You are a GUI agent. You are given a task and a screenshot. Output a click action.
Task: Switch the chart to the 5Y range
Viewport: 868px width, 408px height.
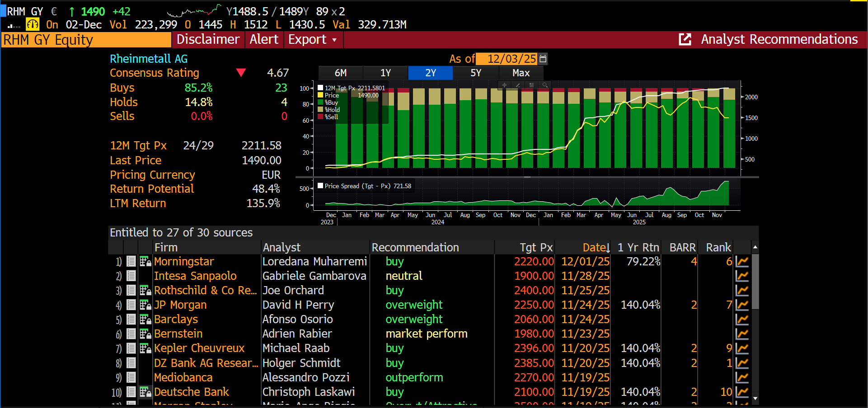tap(476, 73)
